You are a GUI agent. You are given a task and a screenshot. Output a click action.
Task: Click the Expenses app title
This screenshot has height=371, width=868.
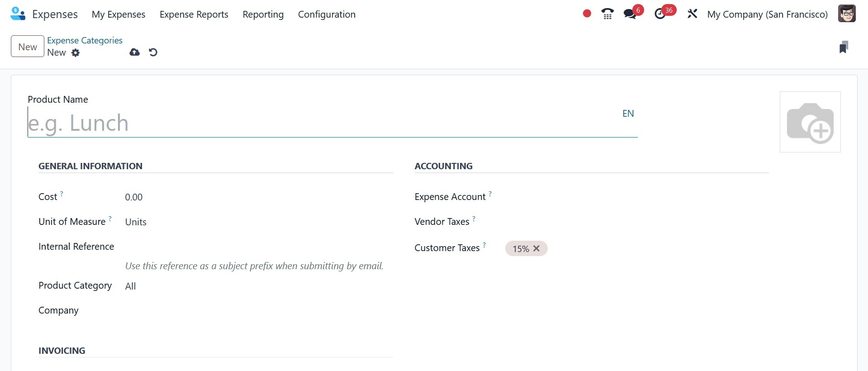click(x=55, y=14)
